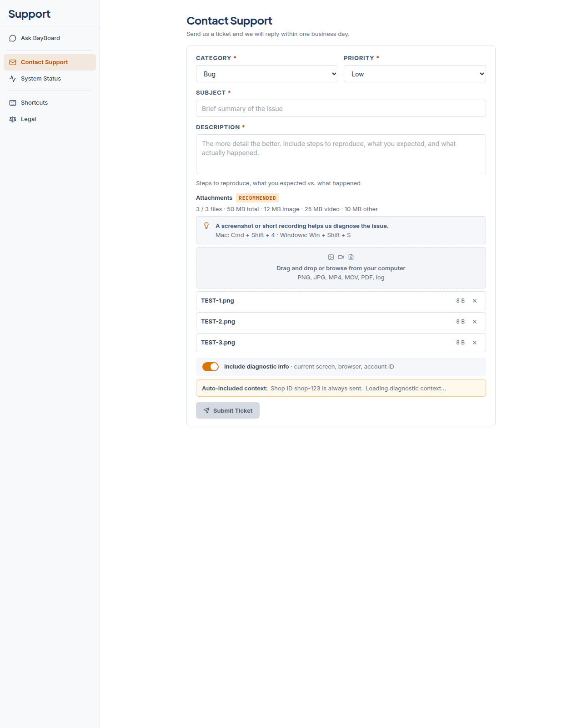Select Contact Support in sidebar

[x=50, y=62]
